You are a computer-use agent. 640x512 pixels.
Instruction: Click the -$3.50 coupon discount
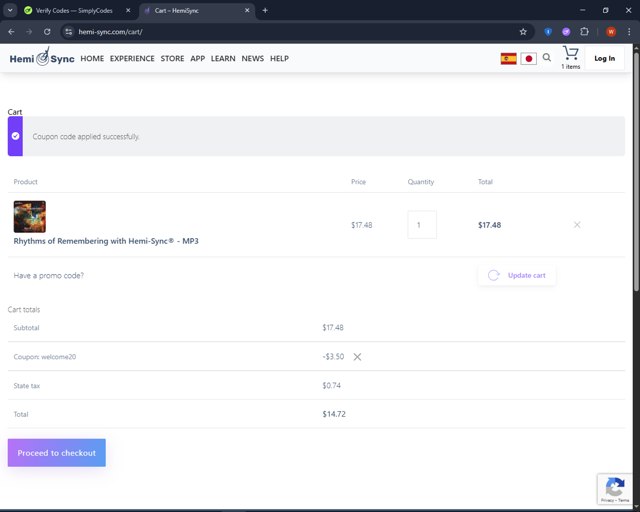(x=333, y=357)
